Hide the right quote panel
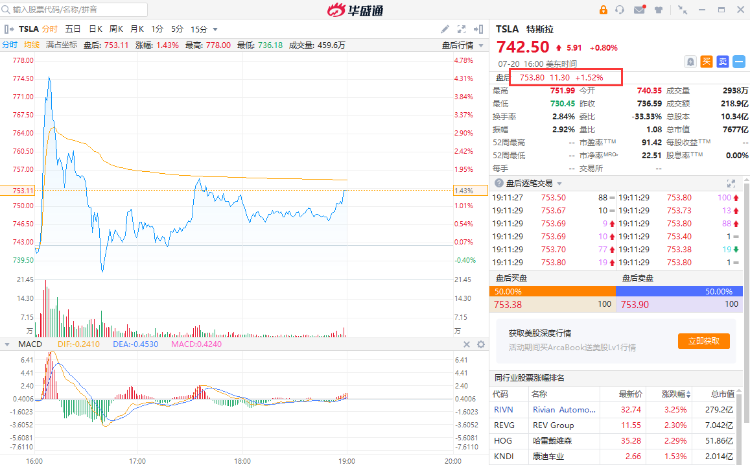The width and height of the screenshot is (750, 465). 478,29
